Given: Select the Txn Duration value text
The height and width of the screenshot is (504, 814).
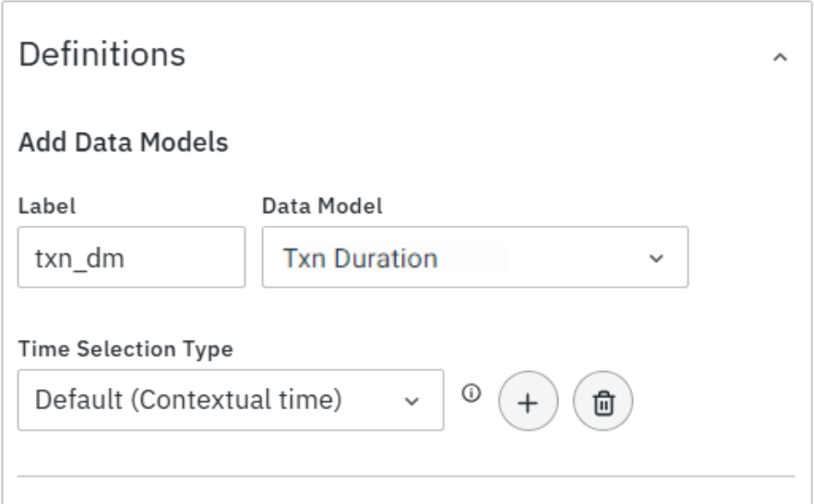Looking at the screenshot, I should click(x=360, y=258).
